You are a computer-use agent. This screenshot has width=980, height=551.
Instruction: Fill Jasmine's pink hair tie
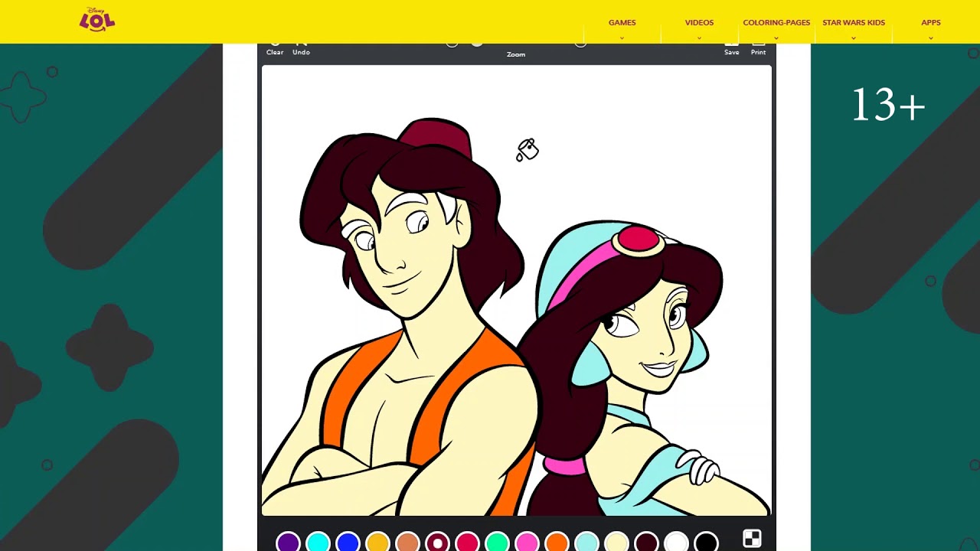tap(564, 465)
